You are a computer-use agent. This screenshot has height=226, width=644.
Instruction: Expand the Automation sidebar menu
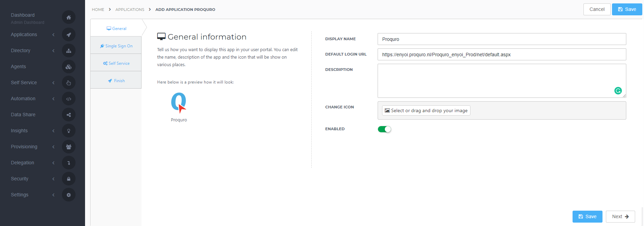[x=53, y=99]
